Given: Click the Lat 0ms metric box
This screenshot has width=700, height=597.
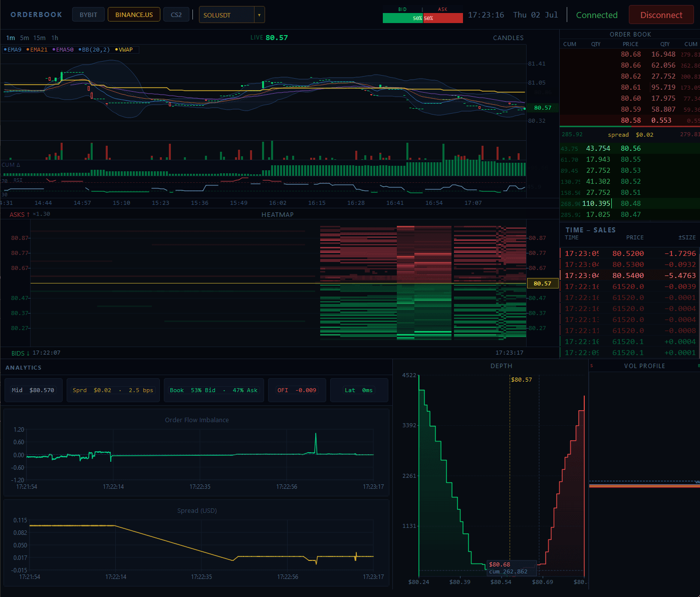Looking at the screenshot, I should click(359, 390).
